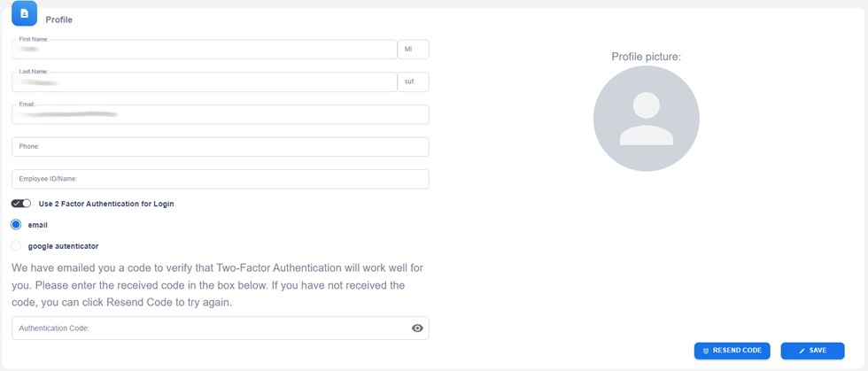Viewport: 868px width, 371px height.
Task: Click the shield icon on Resend Code
Action: [706, 351]
